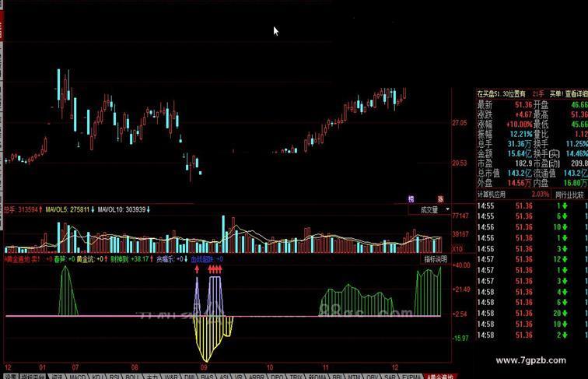588x379 pixels.
Task: Switch to the BBI indicator tab
Action: [x=337, y=377]
